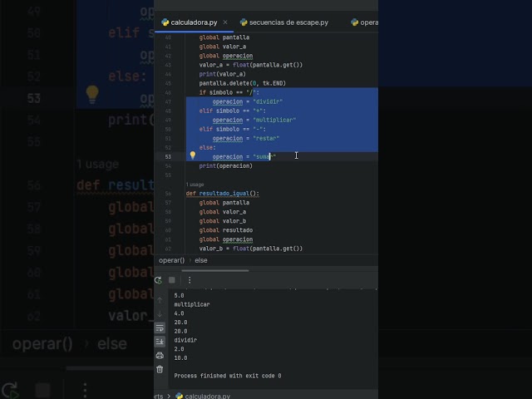Viewport: 532px width, 399px height.
Task: Click 'multiplicar' in the console output
Action: (192, 304)
